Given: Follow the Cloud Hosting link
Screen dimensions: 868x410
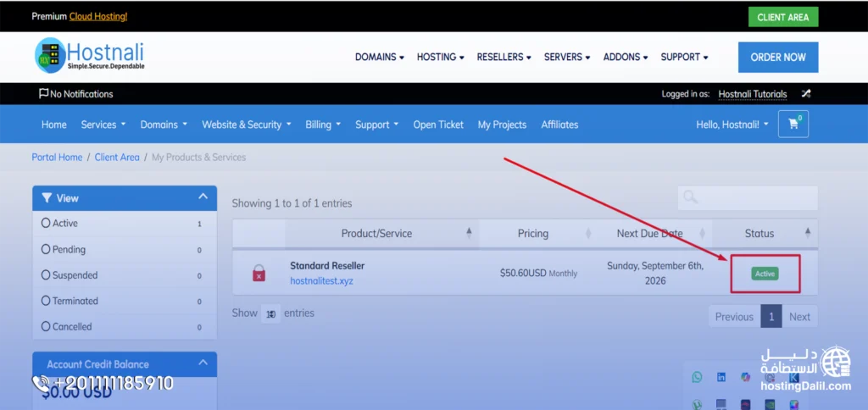Looking at the screenshot, I should tap(98, 17).
